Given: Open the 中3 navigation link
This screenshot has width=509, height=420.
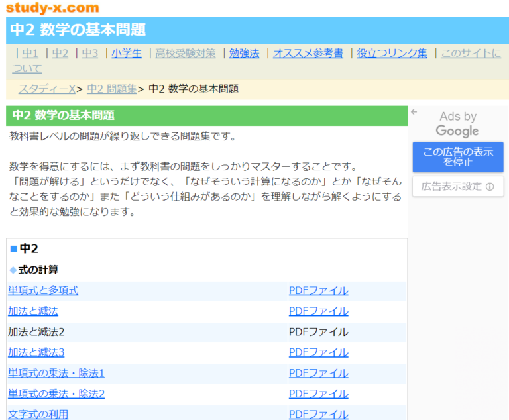Looking at the screenshot, I should coord(90,53).
